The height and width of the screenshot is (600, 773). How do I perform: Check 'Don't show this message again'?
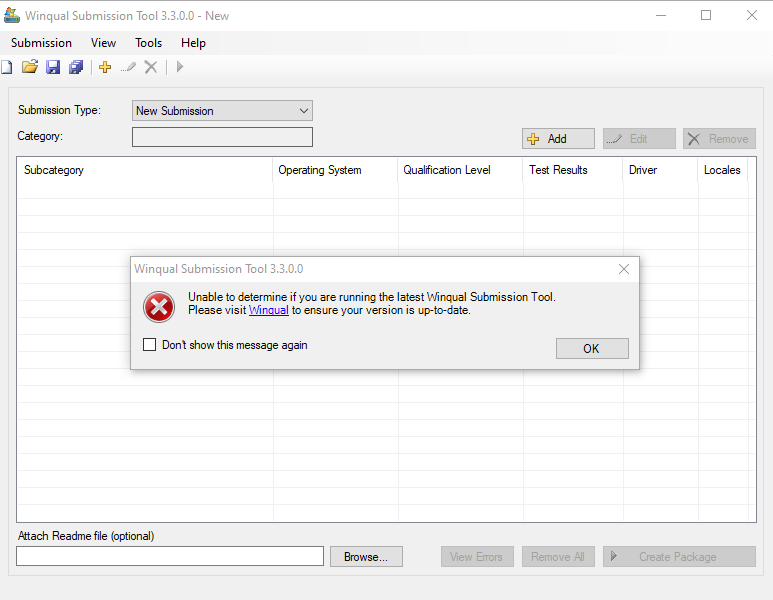click(x=149, y=344)
